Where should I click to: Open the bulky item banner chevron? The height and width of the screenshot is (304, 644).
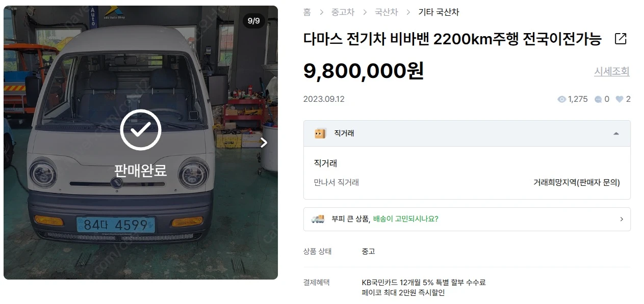622,219
